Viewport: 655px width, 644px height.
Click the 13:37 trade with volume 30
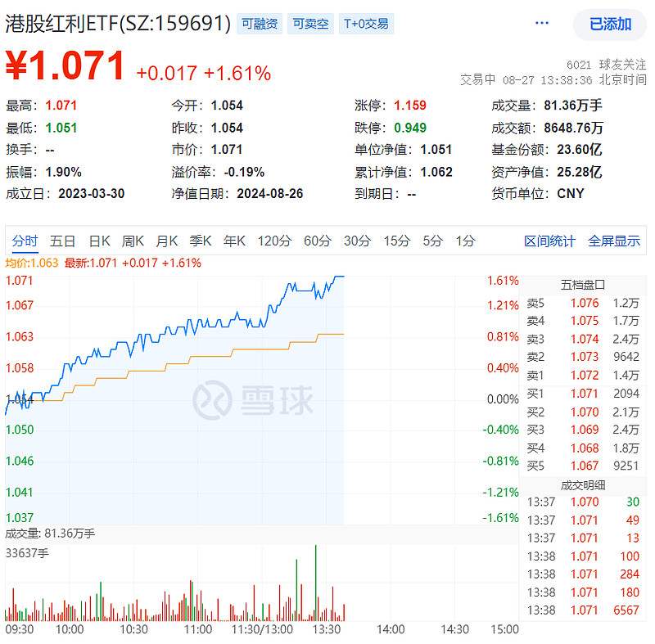pos(583,502)
